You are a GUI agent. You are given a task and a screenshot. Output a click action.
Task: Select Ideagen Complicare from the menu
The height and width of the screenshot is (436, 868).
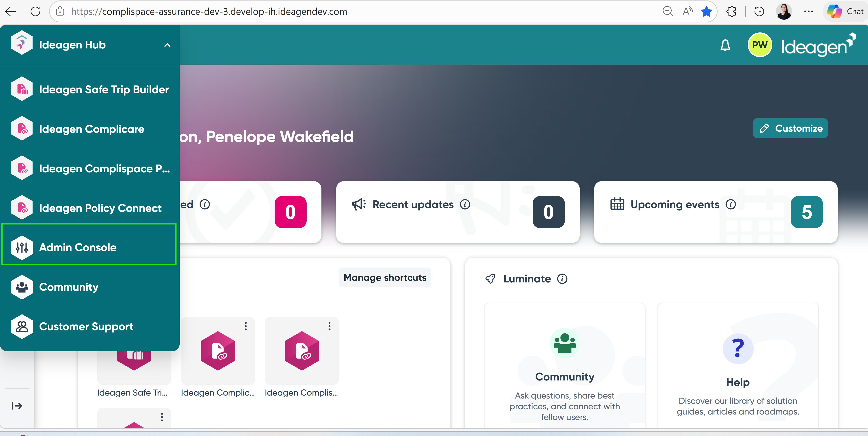[90, 129]
